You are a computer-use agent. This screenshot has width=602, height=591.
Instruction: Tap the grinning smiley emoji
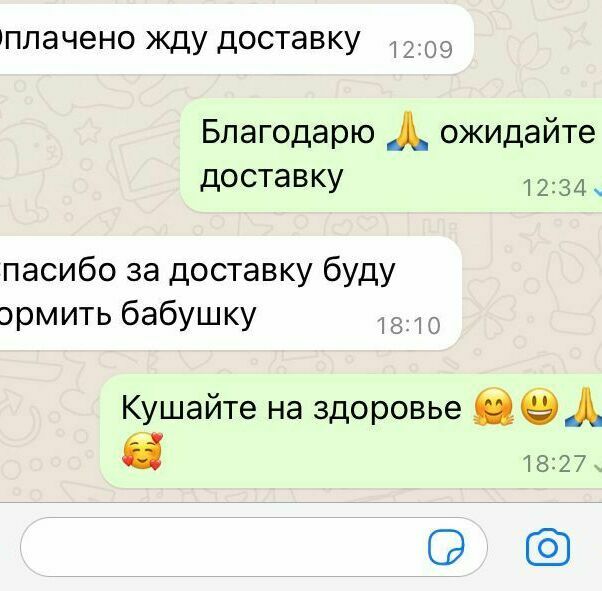(539, 406)
